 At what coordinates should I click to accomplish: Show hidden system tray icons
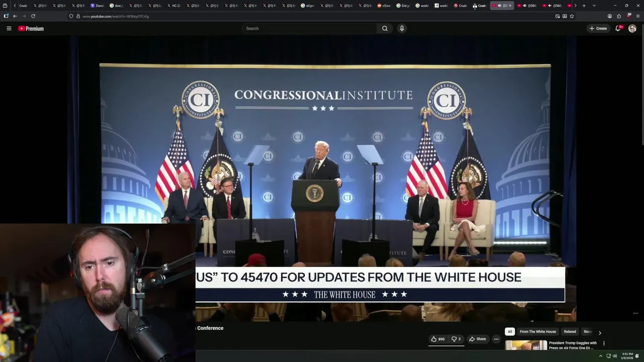[600, 356]
